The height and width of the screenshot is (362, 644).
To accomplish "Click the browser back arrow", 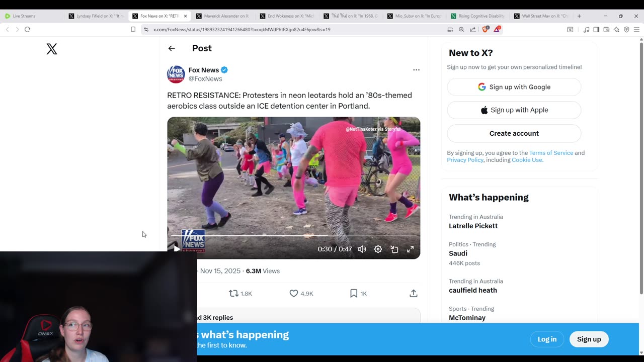I will [x=7, y=29].
